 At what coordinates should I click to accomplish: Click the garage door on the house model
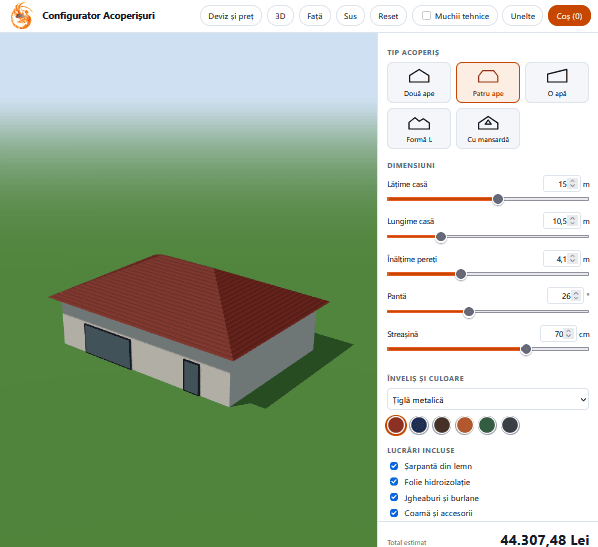pos(108,347)
